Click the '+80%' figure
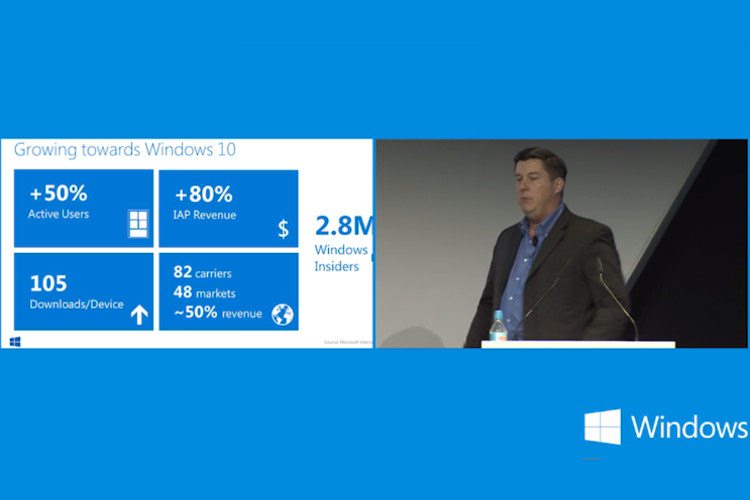 204,194
